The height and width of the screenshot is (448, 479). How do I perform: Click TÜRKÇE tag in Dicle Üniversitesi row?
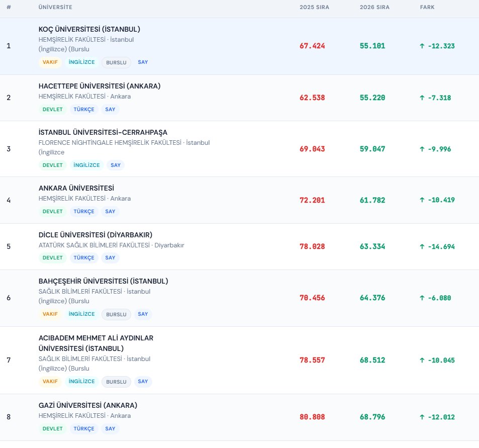point(84,257)
